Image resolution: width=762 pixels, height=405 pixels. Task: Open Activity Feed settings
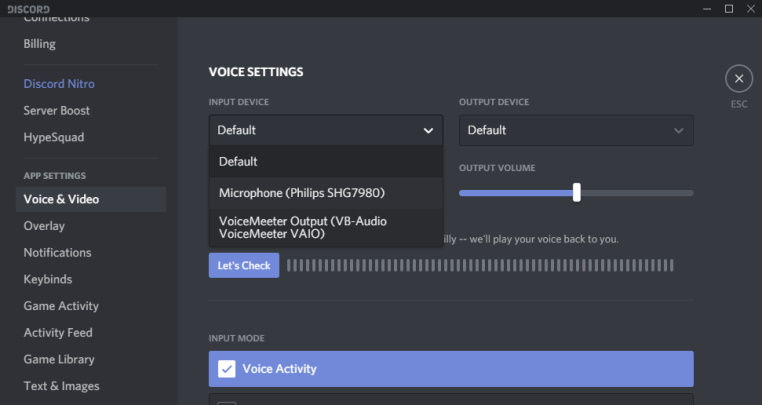point(58,333)
